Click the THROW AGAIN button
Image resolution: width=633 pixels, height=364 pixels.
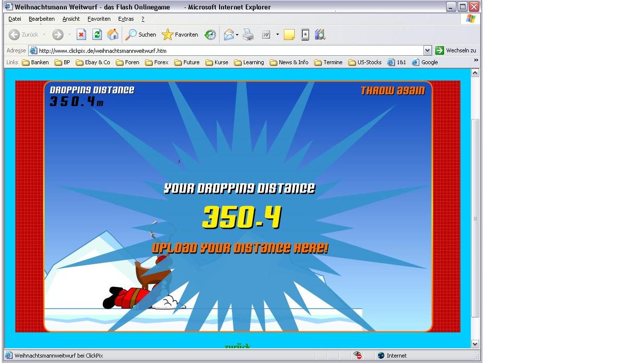point(392,90)
